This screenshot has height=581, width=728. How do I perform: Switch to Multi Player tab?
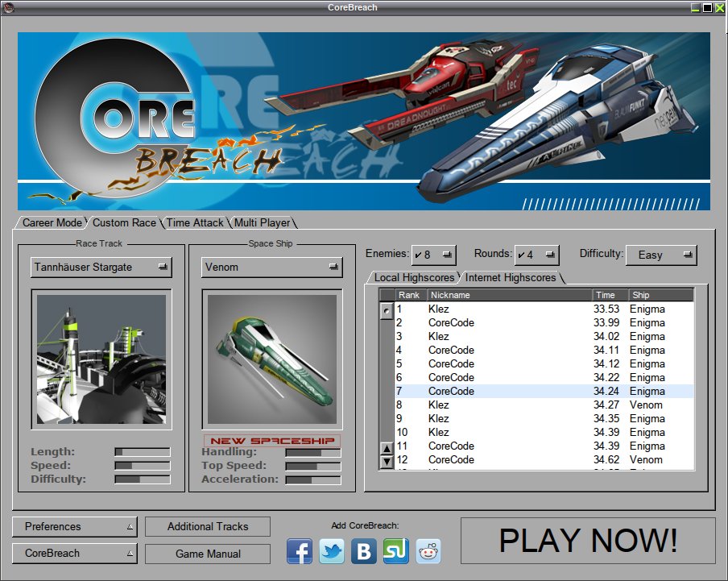point(263,223)
